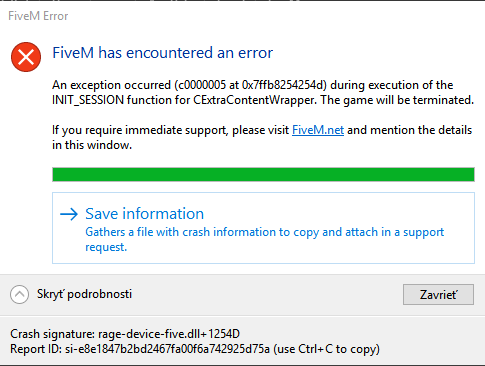Click the FiveM Error window title
This screenshot has width=485, height=366.
pyautogui.click(x=38, y=16)
